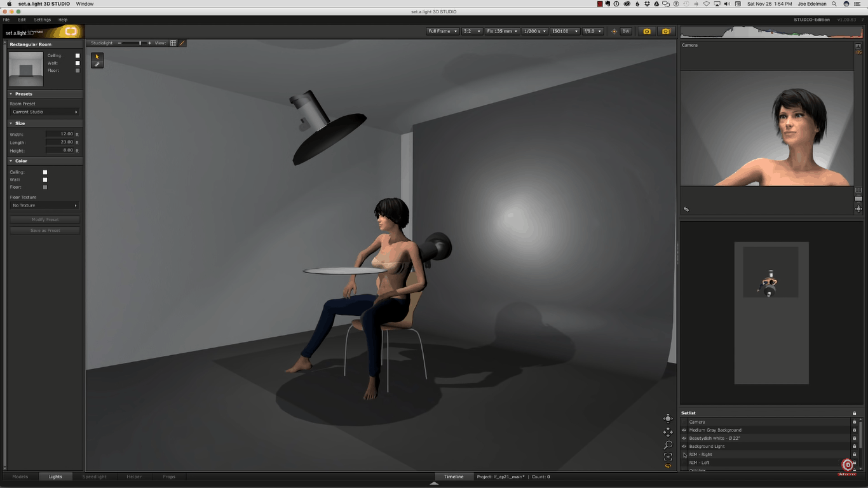Open the 3:2 aspect ratio dropdown
The height and width of the screenshot is (488, 868).
pyautogui.click(x=472, y=31)
